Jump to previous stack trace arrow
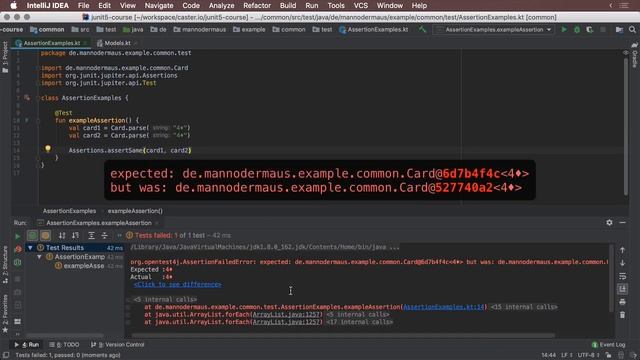640x360 pixels. (622, 250)
